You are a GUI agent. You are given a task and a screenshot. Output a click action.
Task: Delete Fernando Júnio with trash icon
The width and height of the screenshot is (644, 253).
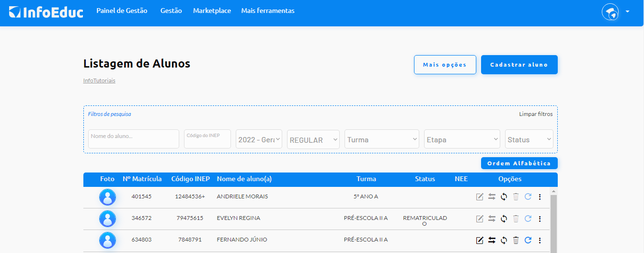(516, 240)
